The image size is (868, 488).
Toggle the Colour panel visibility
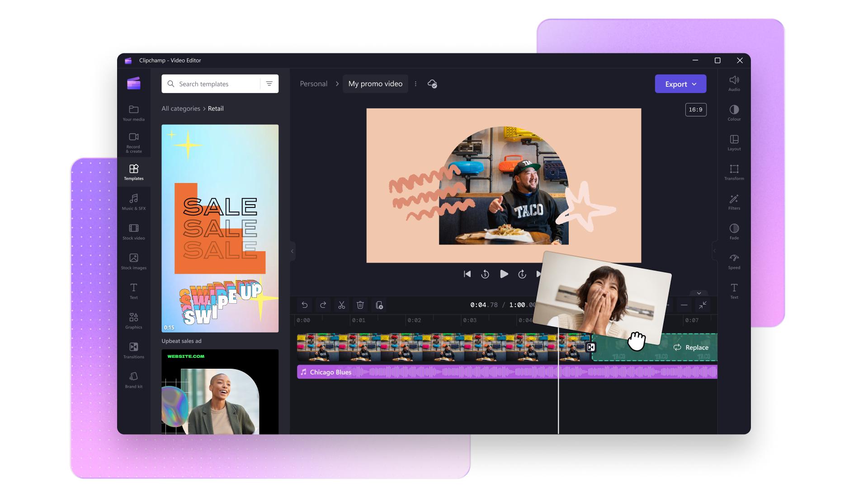[x=734, y=113]
